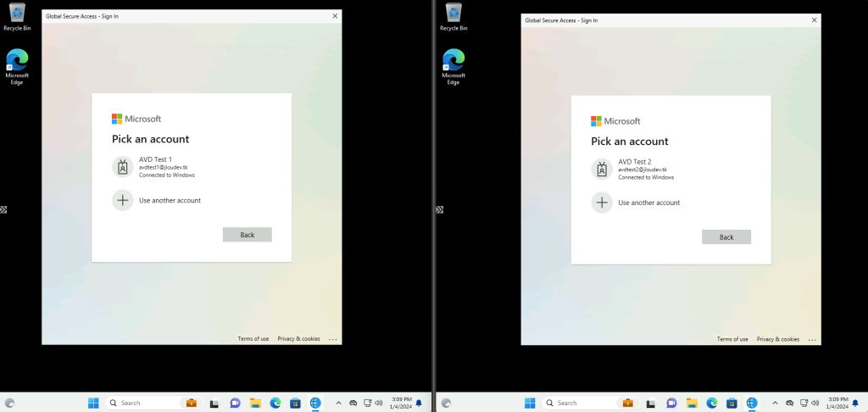
Task: Click the cloud tray icon on AVD Test 1 taskbar
Action: tap(353, 404)
